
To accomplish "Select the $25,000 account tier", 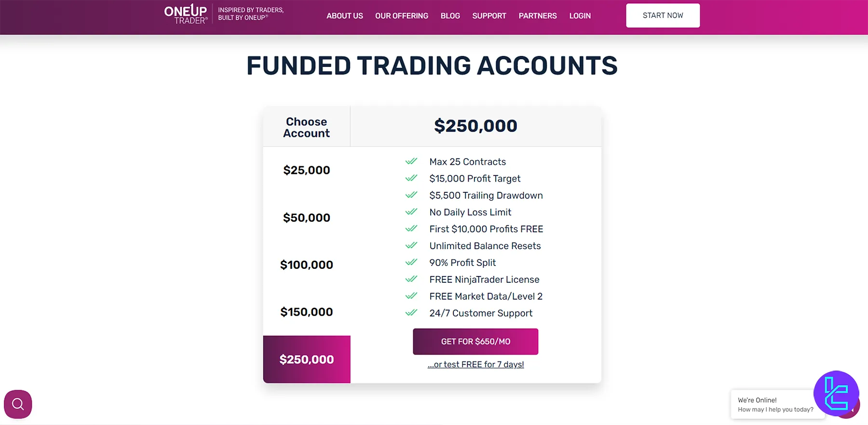I will click(307, 170).
